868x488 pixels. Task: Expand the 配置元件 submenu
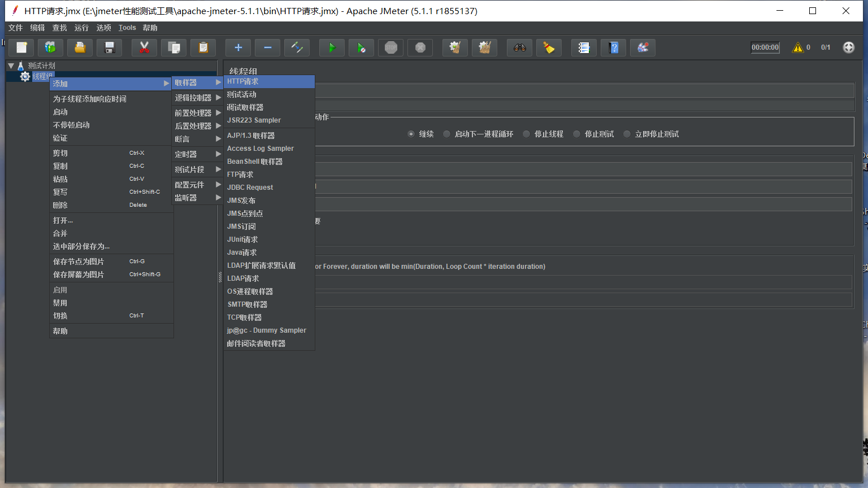click(x=197, y=185)
